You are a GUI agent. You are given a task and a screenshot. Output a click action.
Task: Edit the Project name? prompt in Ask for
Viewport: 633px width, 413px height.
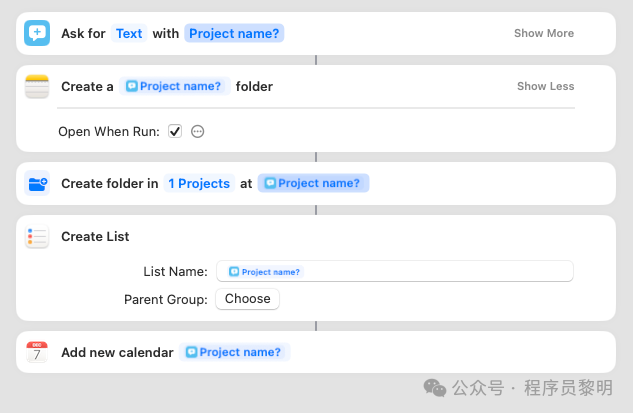[235, 33]
